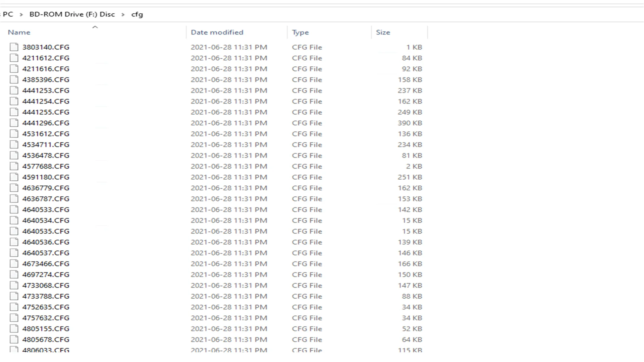Sort by Date modified column header
The height and width of the screenshot is (362, 644).
[217, 33]
